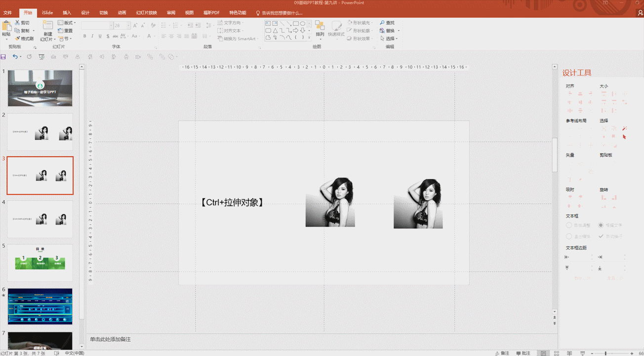Select the second-row radio button under 文本框

(569, 236)
